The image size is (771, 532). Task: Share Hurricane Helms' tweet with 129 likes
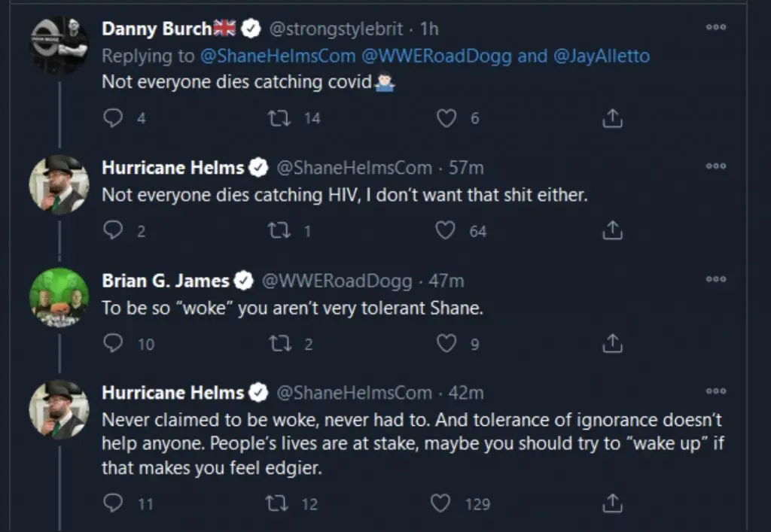point(613,503)
